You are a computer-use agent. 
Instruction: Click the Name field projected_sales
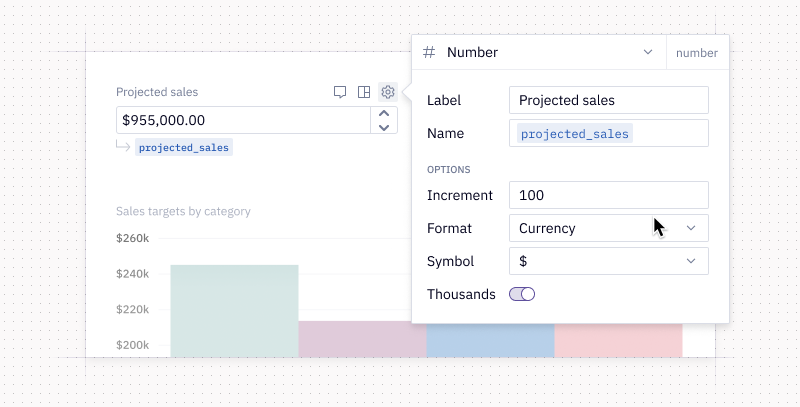609,133
